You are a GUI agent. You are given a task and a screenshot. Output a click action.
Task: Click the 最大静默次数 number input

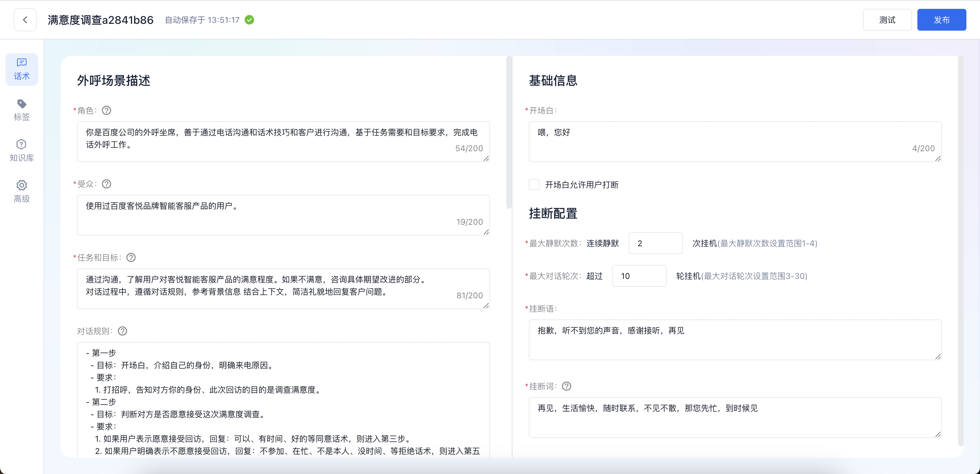click(655, 243)
